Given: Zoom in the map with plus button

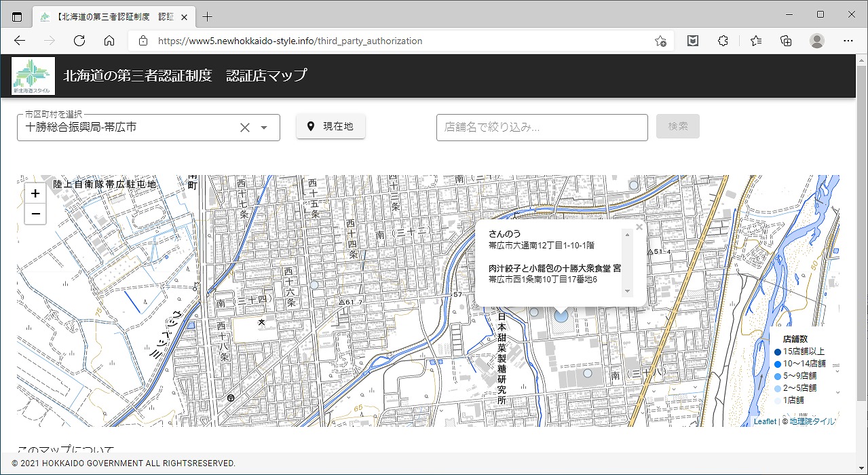Looking at the screenshot, I should point(35,193).
